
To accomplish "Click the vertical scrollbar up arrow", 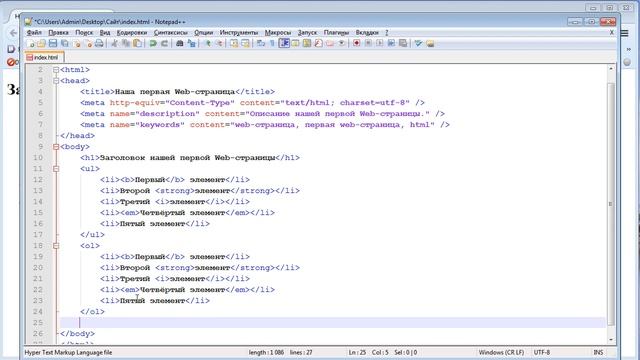I will pyautogui.click(x=611, y=69).
